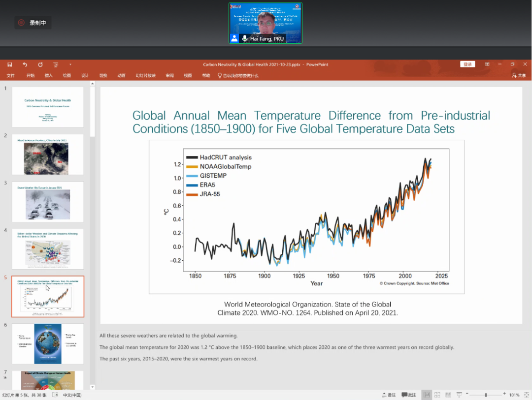Open ribbon display options
532x400 pixels.
click(x=487, y=64)
